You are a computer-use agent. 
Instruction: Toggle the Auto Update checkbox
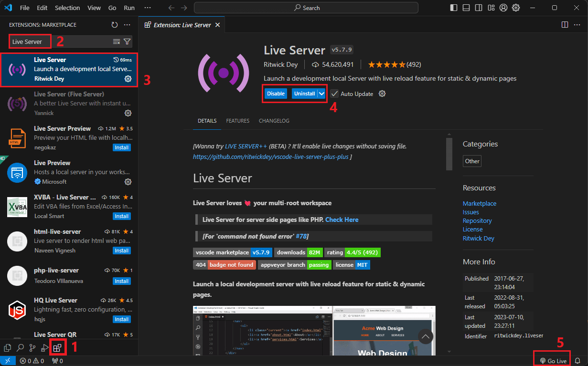coord(334,94)
